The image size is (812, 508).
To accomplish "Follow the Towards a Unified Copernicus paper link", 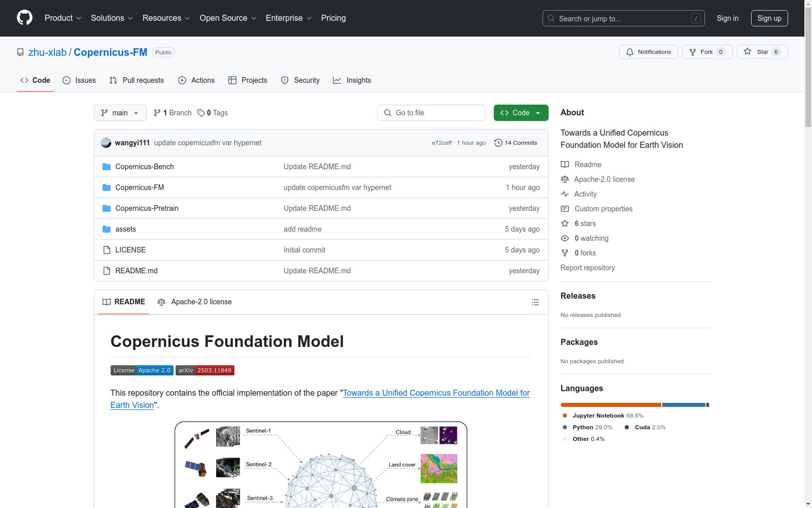I will click(x=320, y=399).
